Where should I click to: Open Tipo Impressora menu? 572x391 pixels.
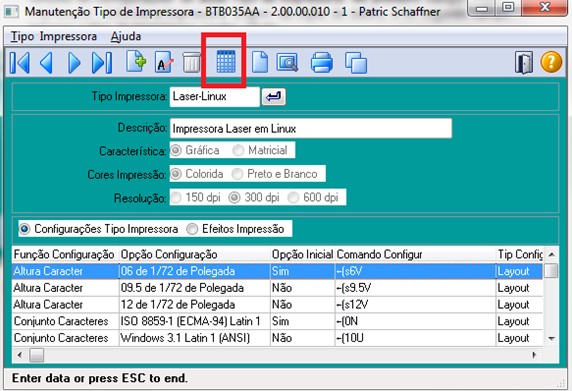(54, 36)
